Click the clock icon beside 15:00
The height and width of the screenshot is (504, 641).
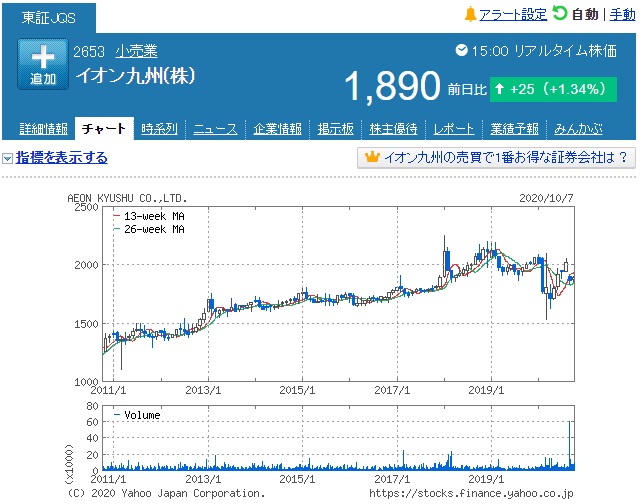click(461, 50)
